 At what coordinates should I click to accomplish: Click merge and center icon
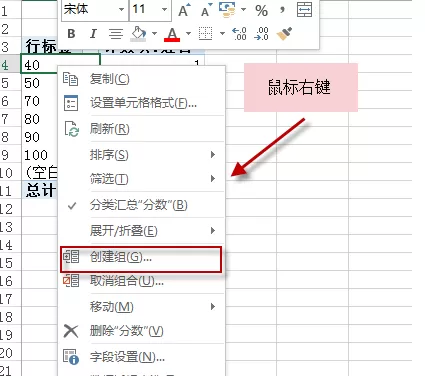304,10
